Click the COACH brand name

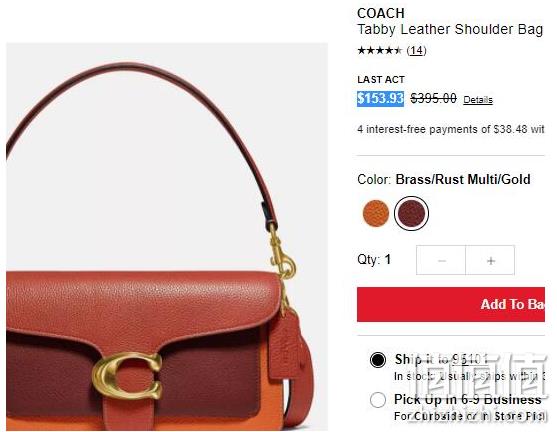coord(381,13)
